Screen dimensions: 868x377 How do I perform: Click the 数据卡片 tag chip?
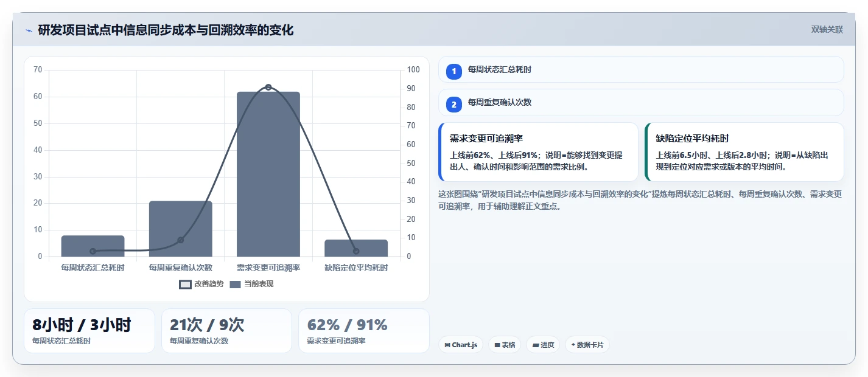(587, 345)
